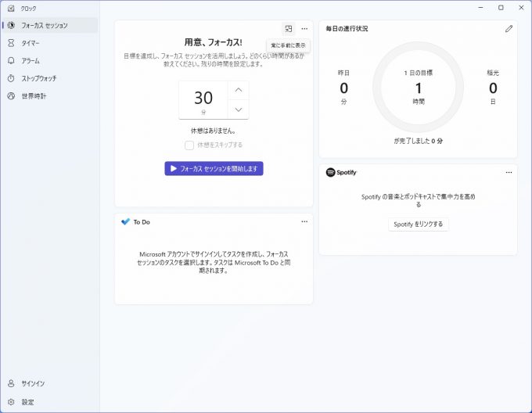Go to the Stopwatch (ストップウォッチ) page
The width and height of the screenshot is (532, 413).
pos(50,78)
